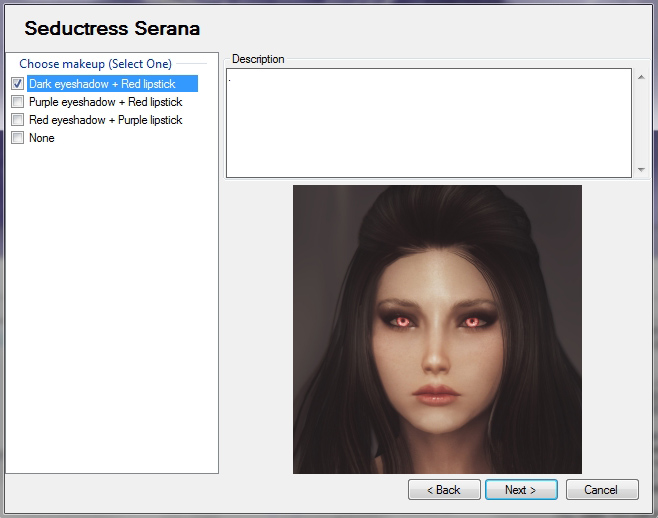
Task: Click the Serana makeup preview image
Action: pyautogui.click(x=437, y=330)
